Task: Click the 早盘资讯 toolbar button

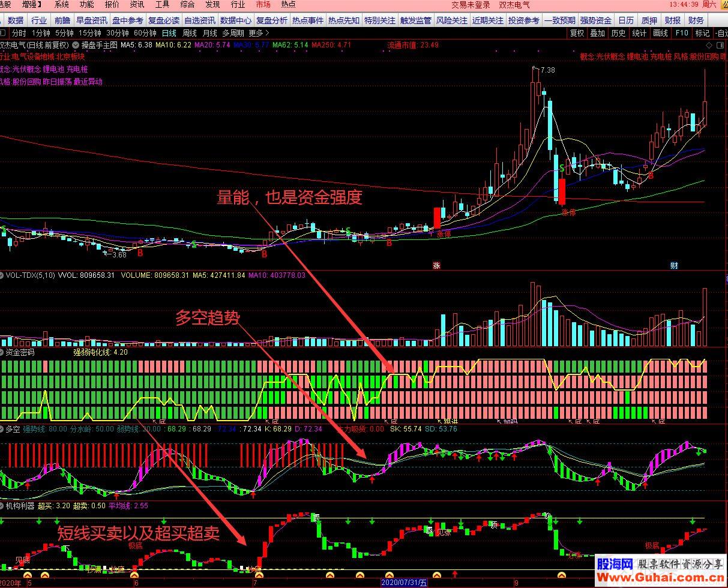Action: 92,20
